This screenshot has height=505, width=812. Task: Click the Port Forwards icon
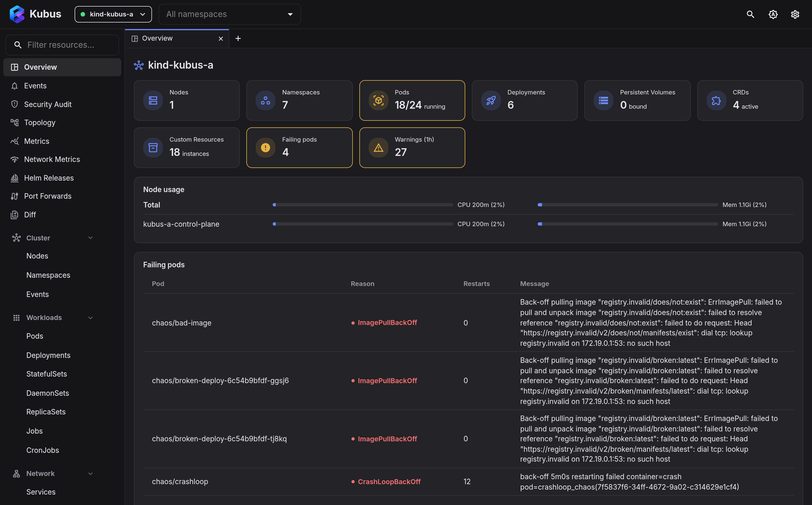pyautogui.click(x=14, y=196)
